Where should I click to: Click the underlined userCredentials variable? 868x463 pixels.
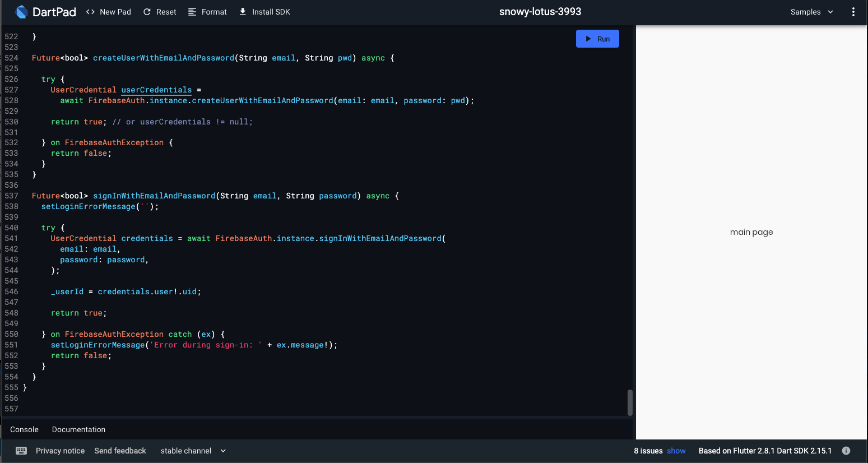coord(156,90)
